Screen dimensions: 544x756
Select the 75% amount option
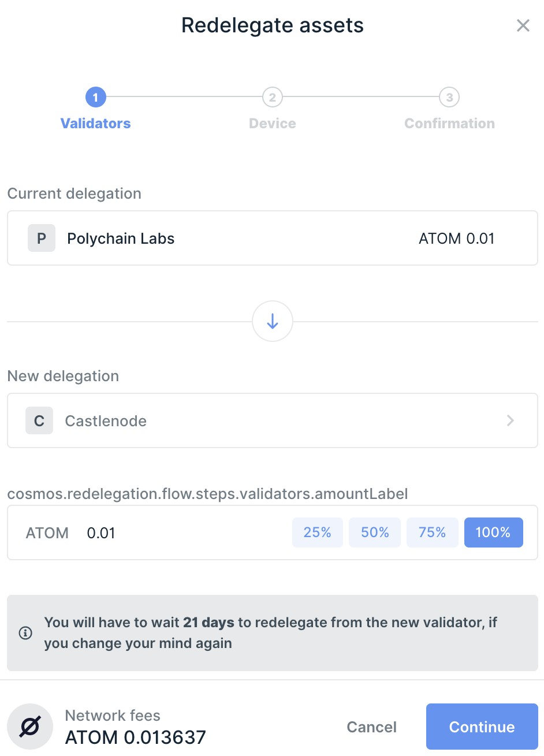pyautogui.click(x=432, y=532)
